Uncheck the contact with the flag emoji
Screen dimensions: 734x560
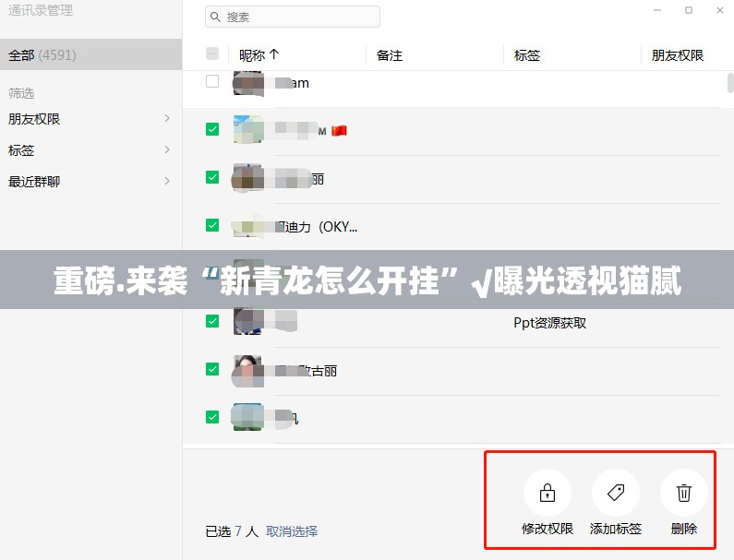[212, 130]
